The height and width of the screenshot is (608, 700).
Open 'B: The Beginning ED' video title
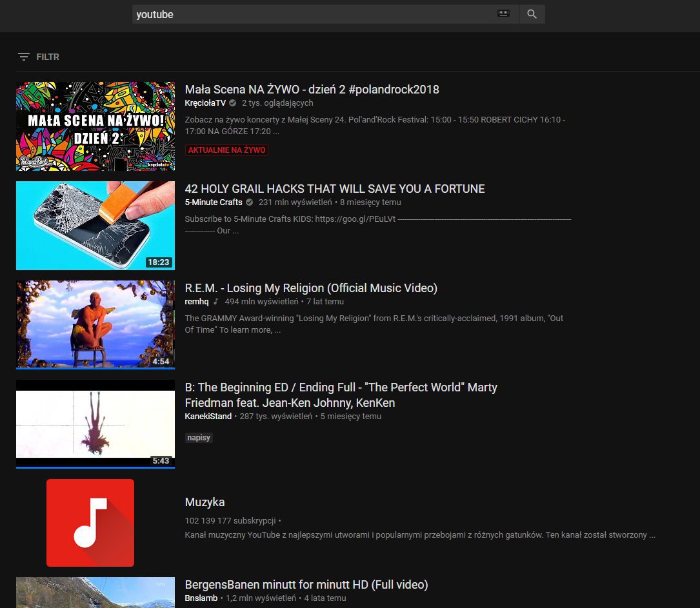(341, 395)
